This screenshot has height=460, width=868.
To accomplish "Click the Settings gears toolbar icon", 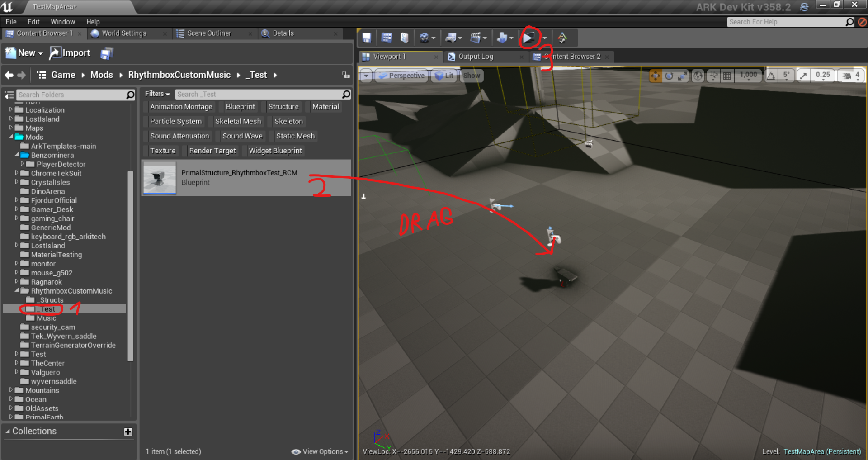I will (x=424, y=38).
